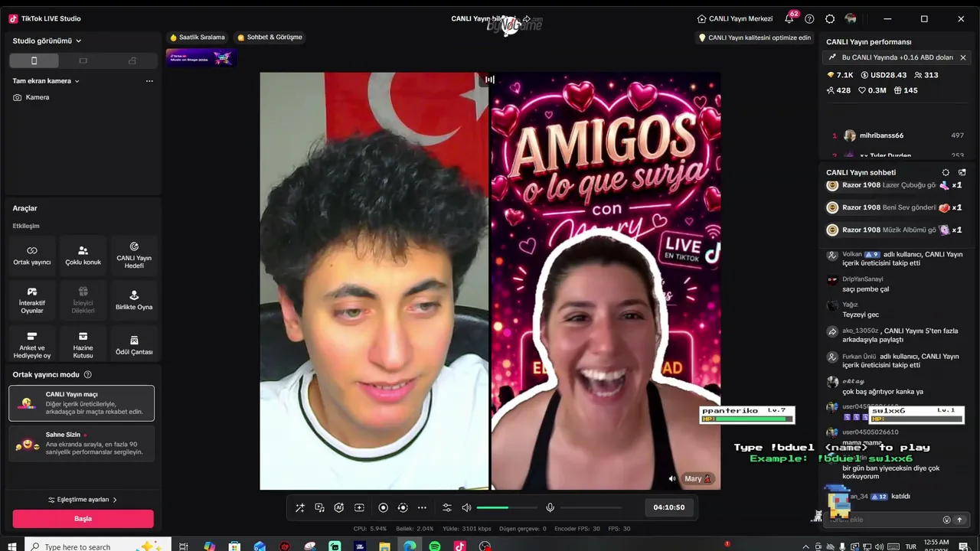
Task: Expand the Studio görünümü dropdown
Action: [47, 41]
